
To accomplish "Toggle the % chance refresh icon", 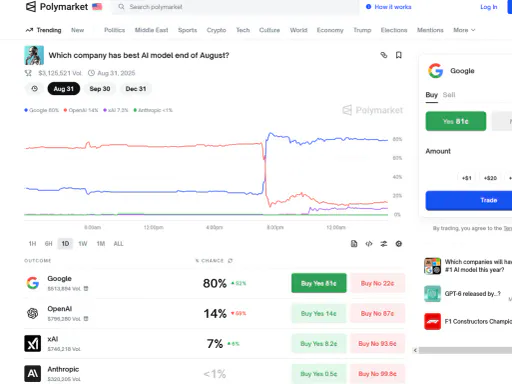I will click(x=230, y=261).
